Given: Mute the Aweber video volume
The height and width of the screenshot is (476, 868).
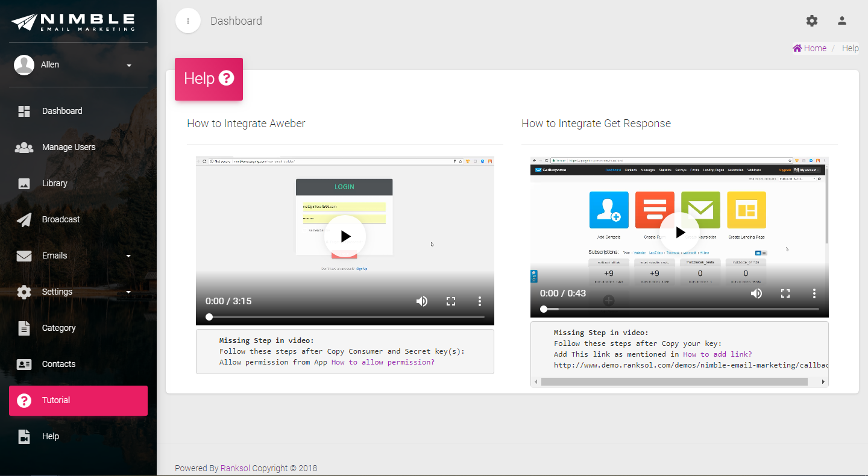Looking at the screenshot, I should pos(422,301).
